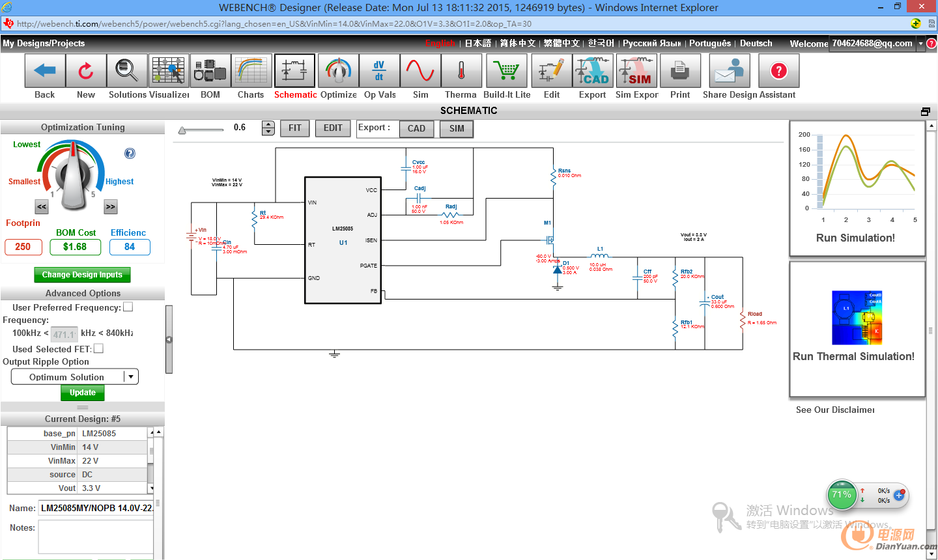
Task: Open the Solutions Visualizer magnifier icon
Action: (x=127, y=70)
